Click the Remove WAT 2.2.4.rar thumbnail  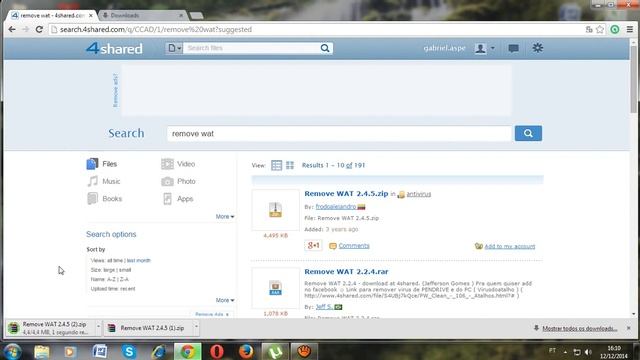click(x=276, y=288)
